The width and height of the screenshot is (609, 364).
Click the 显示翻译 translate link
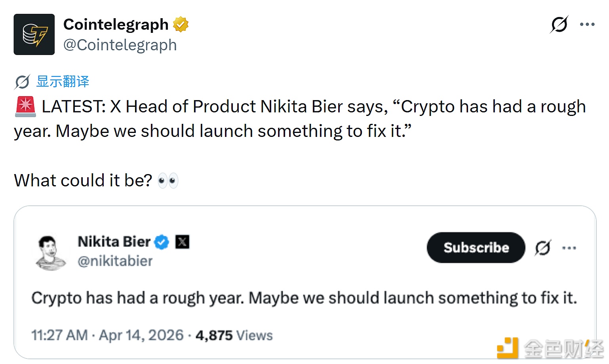63,82
